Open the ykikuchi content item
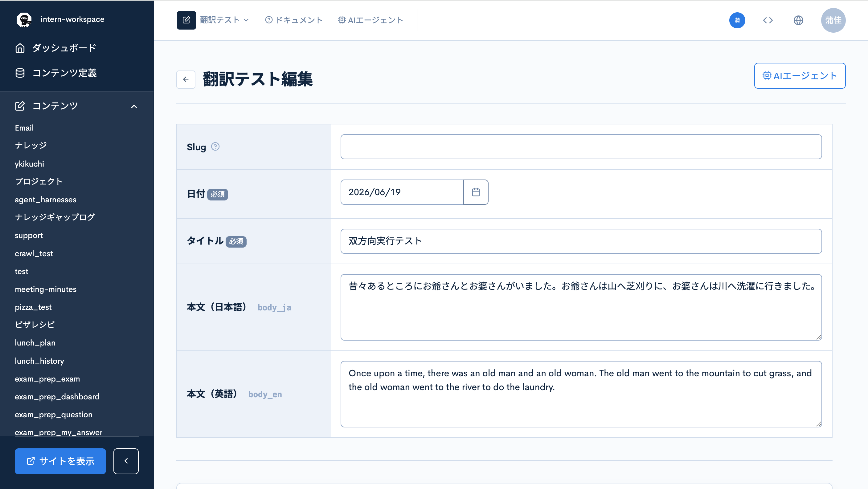This screenshot has height=489, width=868. tap(29, 164)
